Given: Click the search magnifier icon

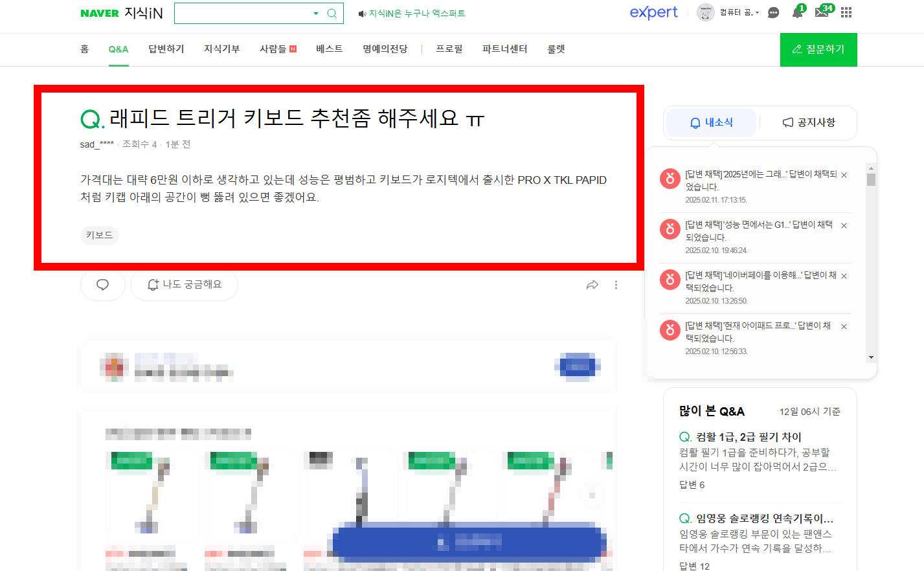Looking at the screenshot, I should click(332, 13).
